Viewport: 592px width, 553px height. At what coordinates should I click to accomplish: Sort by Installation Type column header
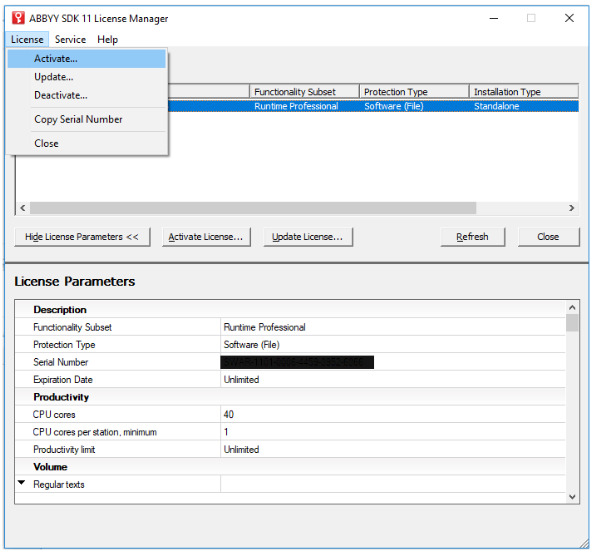524,92
